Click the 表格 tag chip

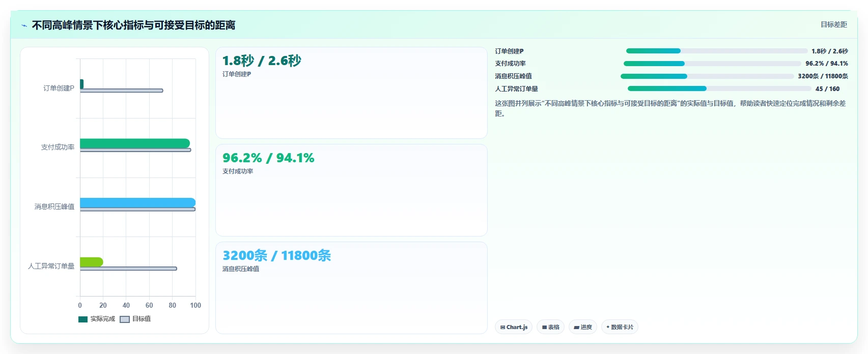pos(550,327)
